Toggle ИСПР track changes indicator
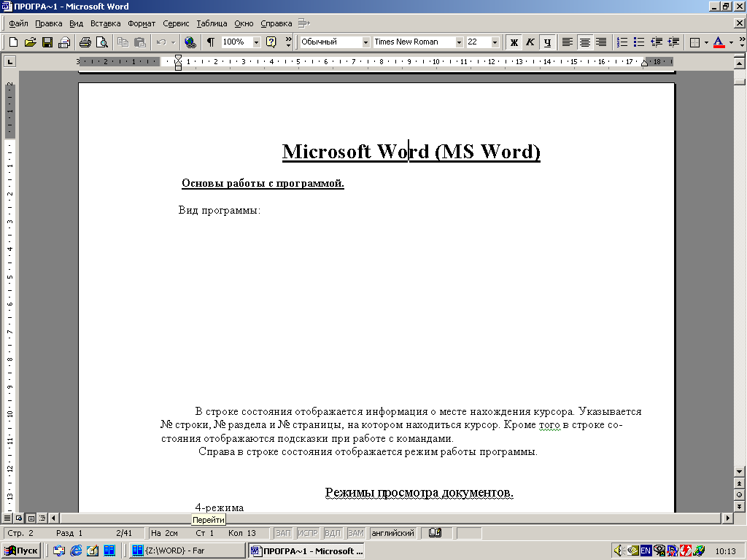 (307, 533)
